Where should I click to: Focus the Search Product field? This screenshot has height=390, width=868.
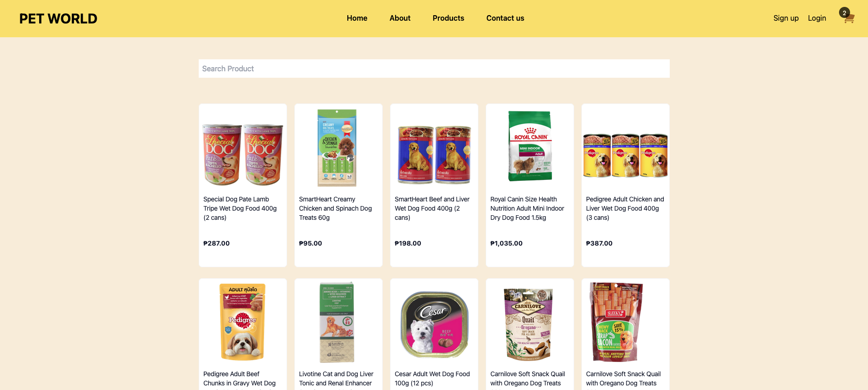point(434,69)
